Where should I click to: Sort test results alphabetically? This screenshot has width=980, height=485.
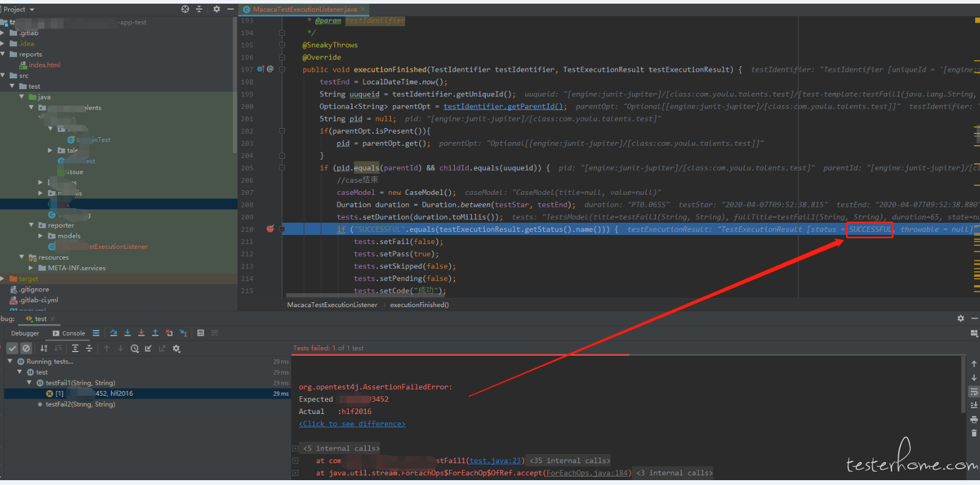[44, 348]
